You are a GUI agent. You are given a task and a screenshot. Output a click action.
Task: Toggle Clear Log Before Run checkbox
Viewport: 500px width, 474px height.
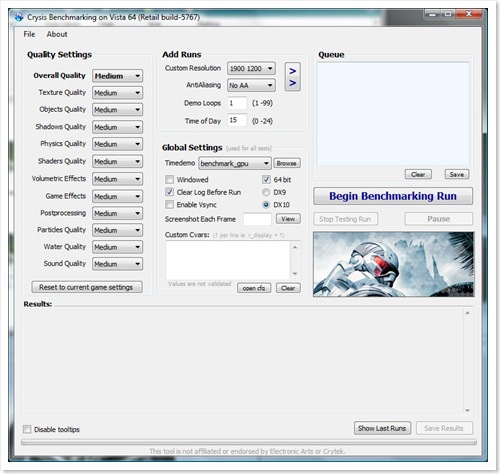coord(169,192)
